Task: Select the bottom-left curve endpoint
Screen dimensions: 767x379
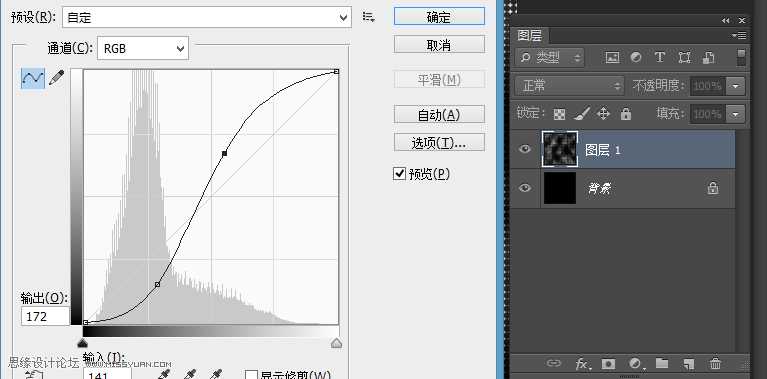Action: 86,322
